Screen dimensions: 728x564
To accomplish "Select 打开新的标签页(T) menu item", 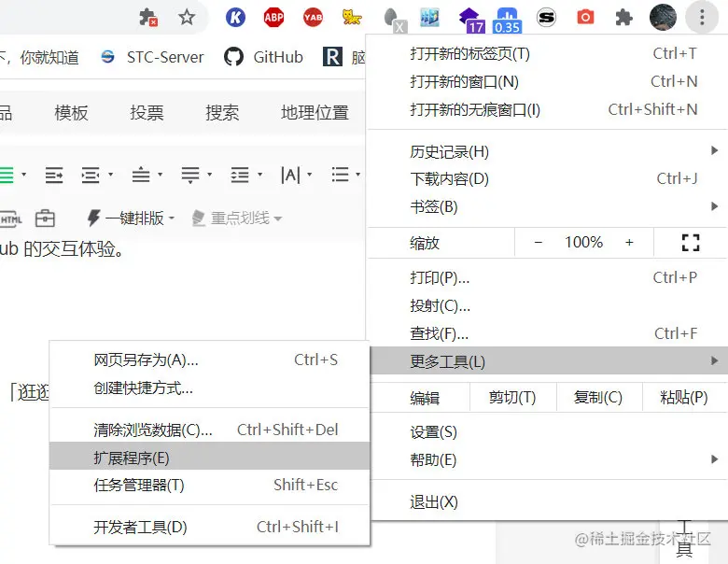I will pos(548,54).
